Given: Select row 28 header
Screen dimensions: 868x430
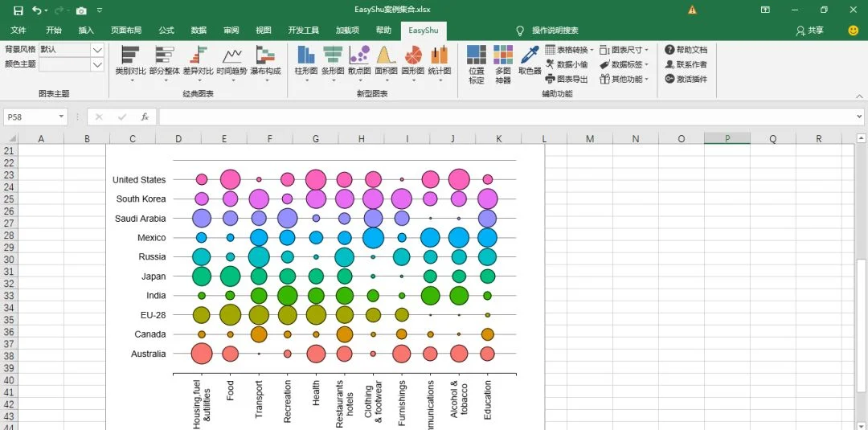Looking at the screenshot, I should [8, 236].
